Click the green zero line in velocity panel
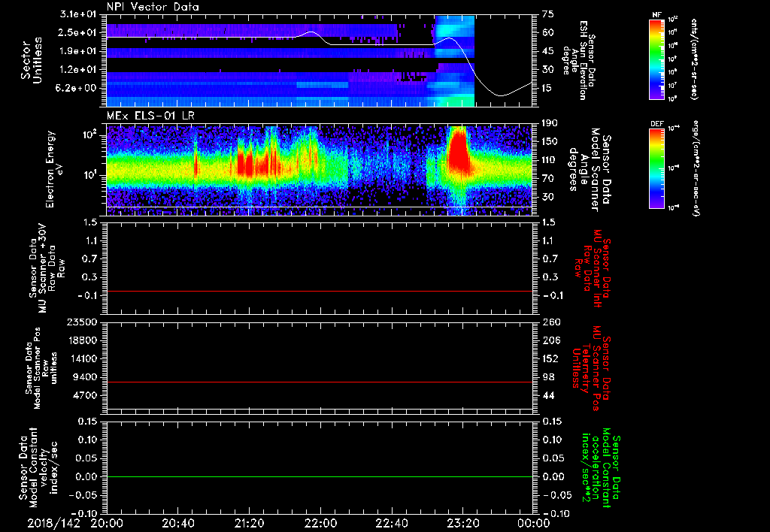The height and width of the screenshot is (532, 770). 319,476
